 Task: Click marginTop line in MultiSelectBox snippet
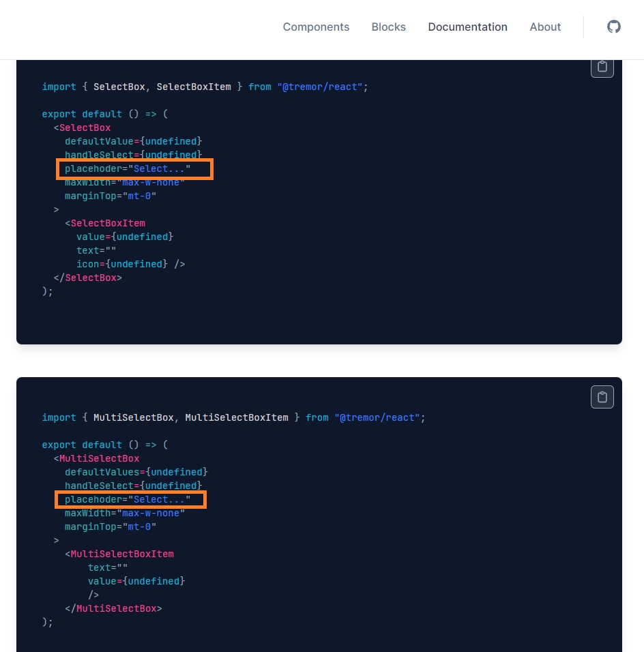click(x=111, y=527)
